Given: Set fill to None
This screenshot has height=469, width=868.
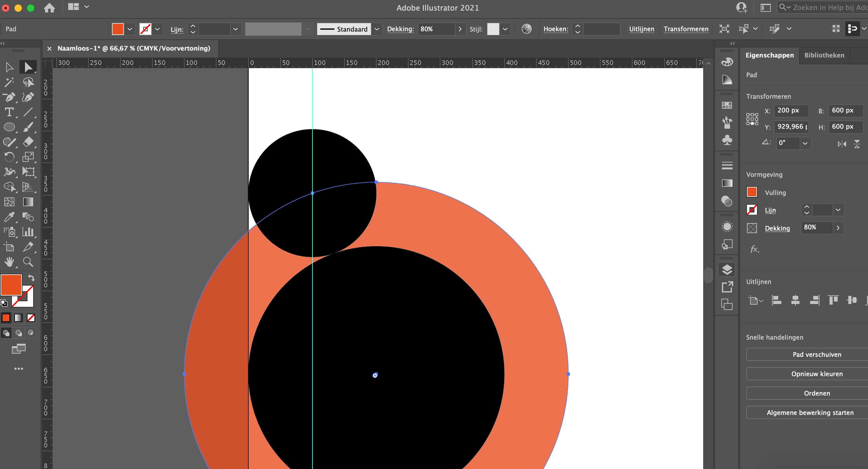Looking at the screenshot, I should [31, 318].
